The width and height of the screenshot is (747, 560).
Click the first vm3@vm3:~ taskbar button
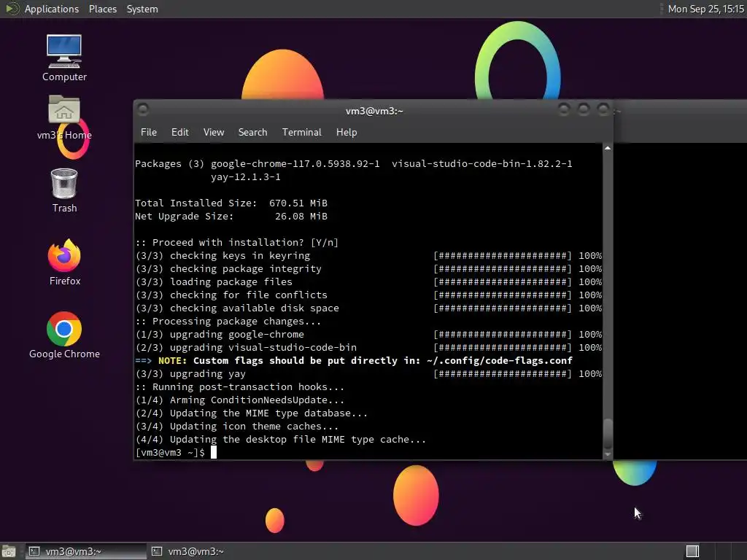click(86, 551)
